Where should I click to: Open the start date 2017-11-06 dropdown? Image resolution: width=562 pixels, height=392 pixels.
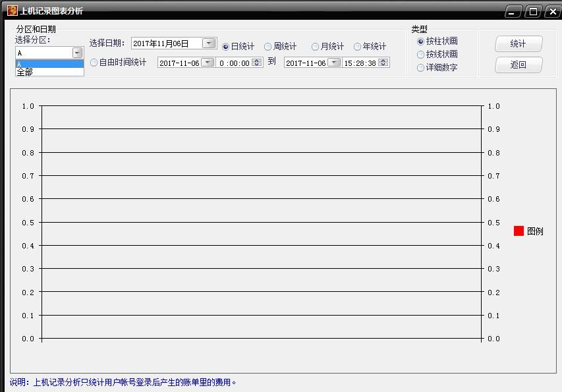[208, 63]
